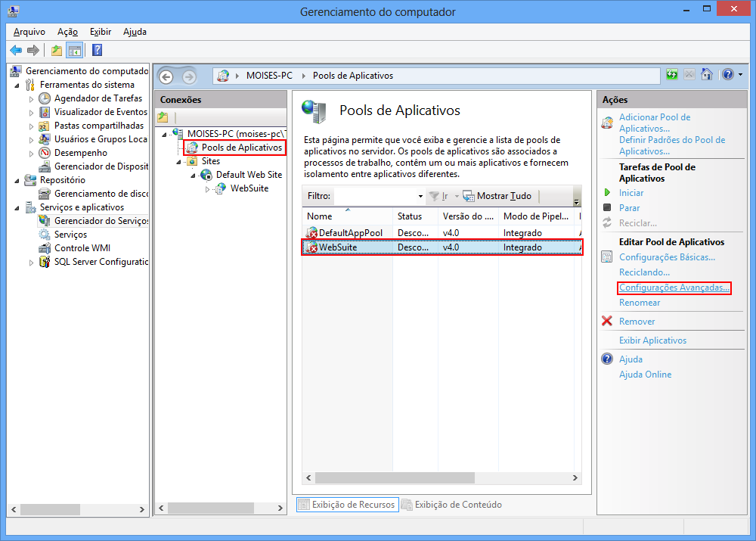Viewport: 756px width, 541px height.
Task: Select the WebSuite application pool row
Action: pyautogui.click(x=442, y=247)
